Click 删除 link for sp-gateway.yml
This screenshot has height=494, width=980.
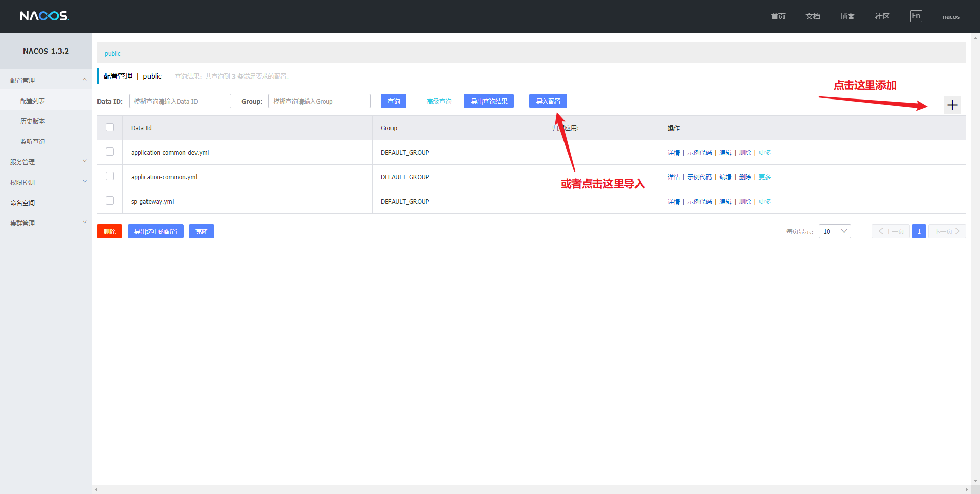[745, 202]
